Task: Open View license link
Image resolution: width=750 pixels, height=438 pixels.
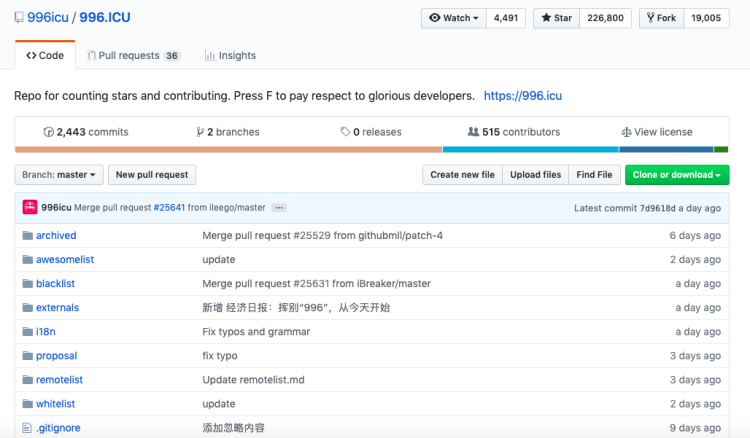Action: [x=657, y=132]
